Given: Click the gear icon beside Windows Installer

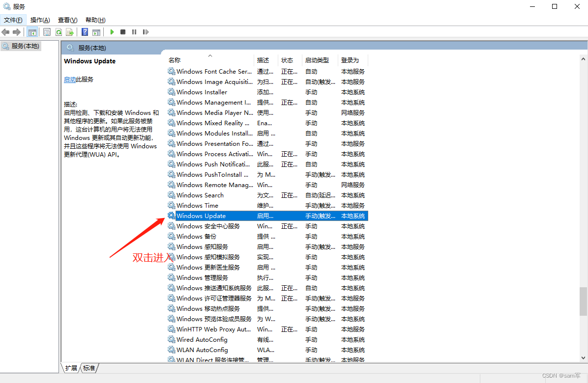Looking at the screenshot, I should point(172,92).
